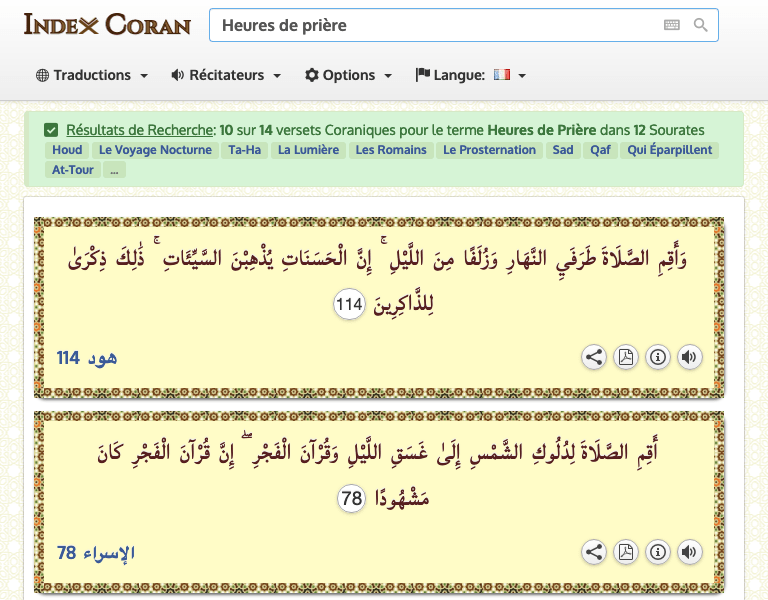This screenshot has height=600, width=768.
Task: Play audio for verse Al-Isra 78
Action: pos(688,551)
